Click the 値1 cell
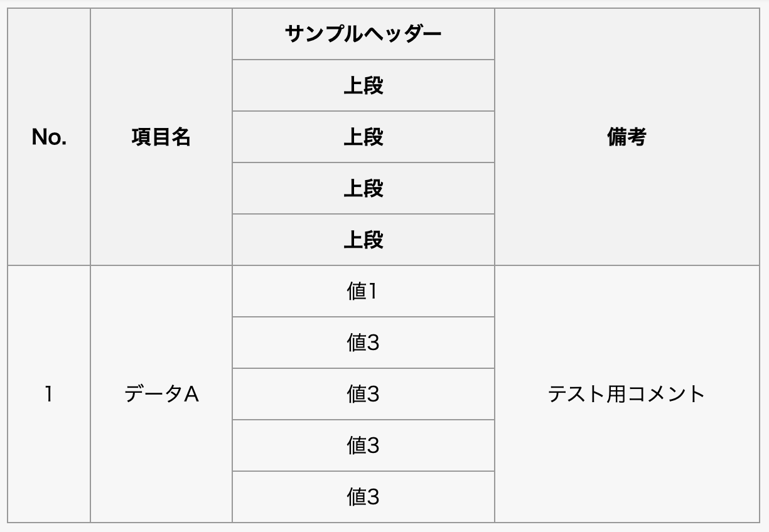Screen dimensions: 769x532 363,291
